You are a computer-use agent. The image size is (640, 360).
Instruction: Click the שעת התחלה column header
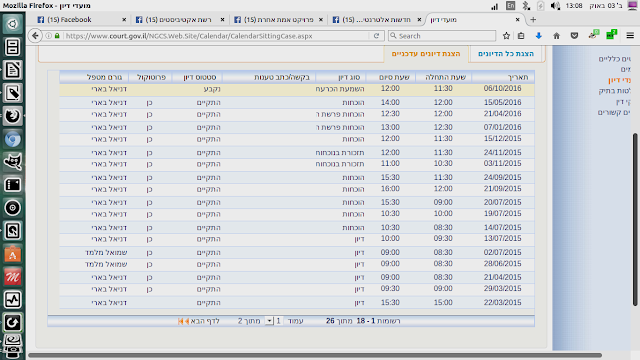(445, 77)
